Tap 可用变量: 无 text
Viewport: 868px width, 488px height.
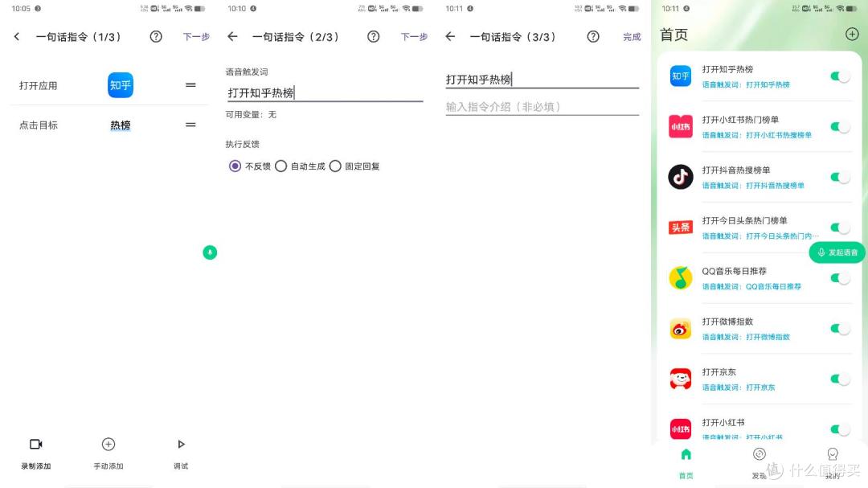pyautogui.click(x=251, y=115)
